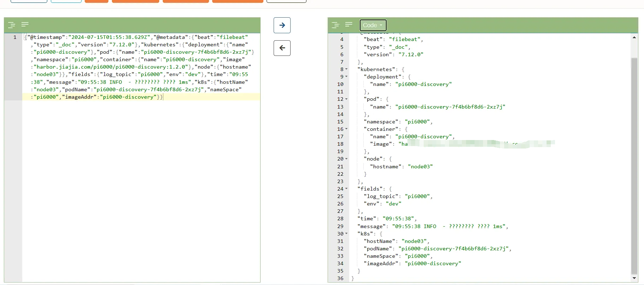Click the "message" key on line 29
The width and height of the screenshot is (644, 285).
tap(371, 226)
